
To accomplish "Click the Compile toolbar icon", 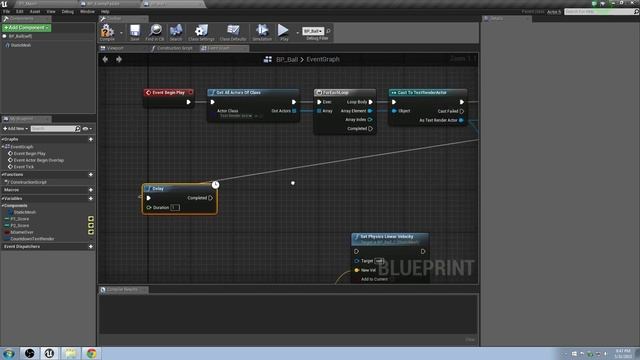I will coord(107,32).
